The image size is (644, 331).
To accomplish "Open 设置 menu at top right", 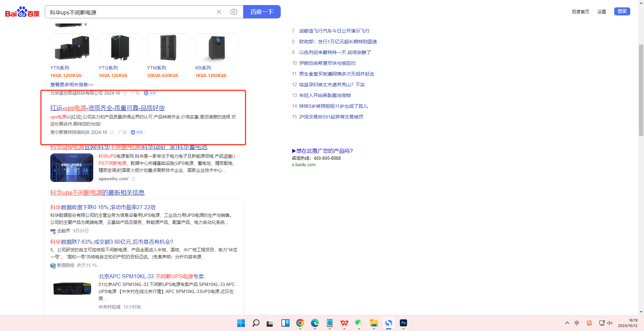I will tap(601, 12).
